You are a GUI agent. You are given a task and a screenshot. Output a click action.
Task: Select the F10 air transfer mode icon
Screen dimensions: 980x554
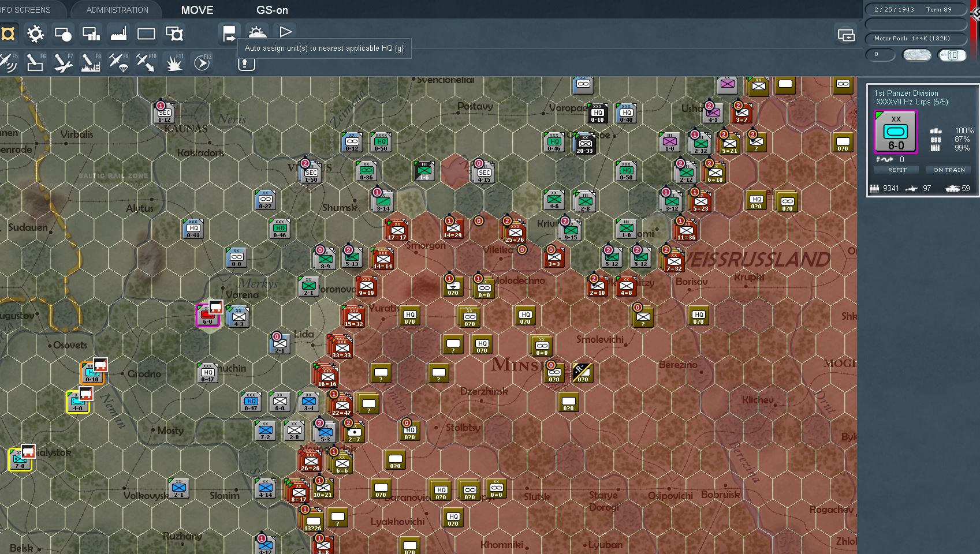146,62
